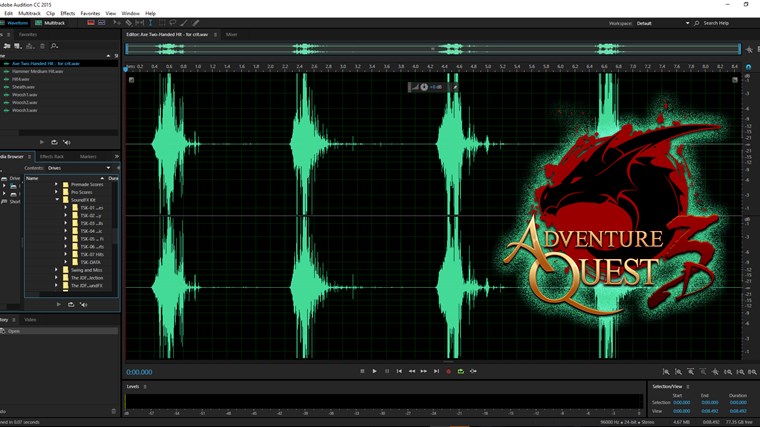The image size is (760, 427).
Task: Toggle the Spectral Pitch Display button
Action: click(x=101, y=23)
